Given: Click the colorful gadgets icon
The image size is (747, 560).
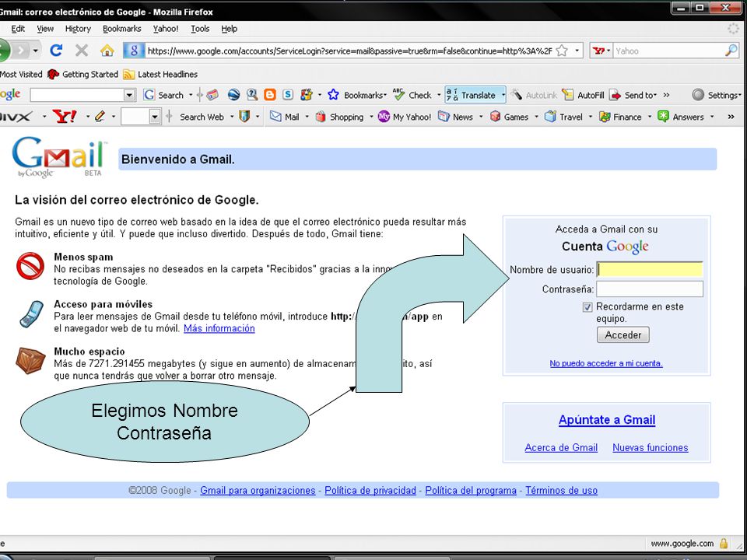Looking at the screenshot, I should click(306, 95).
